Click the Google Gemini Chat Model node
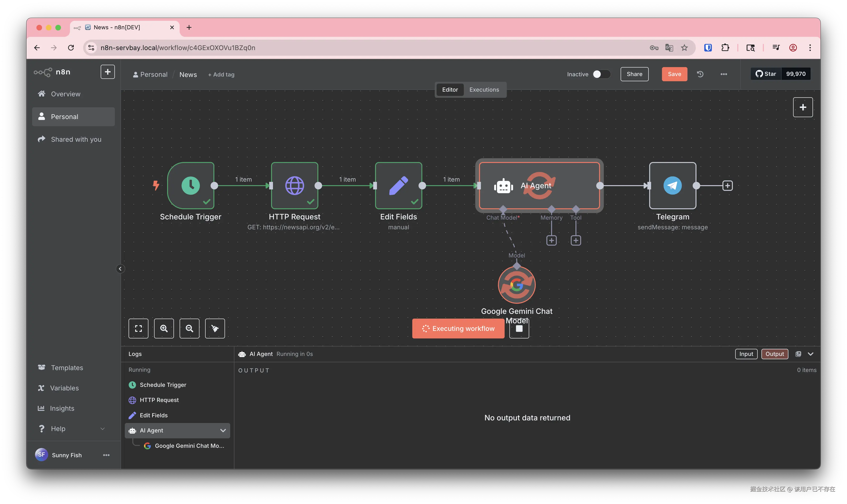This screenshot has height=504, width=847. [x=516, y=285]
